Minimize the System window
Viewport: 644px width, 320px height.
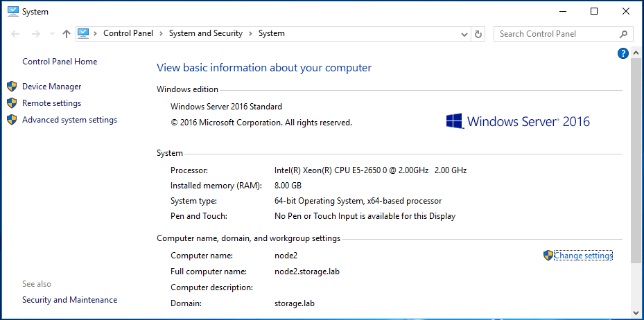pyautogui.click(x=562, y=12)
